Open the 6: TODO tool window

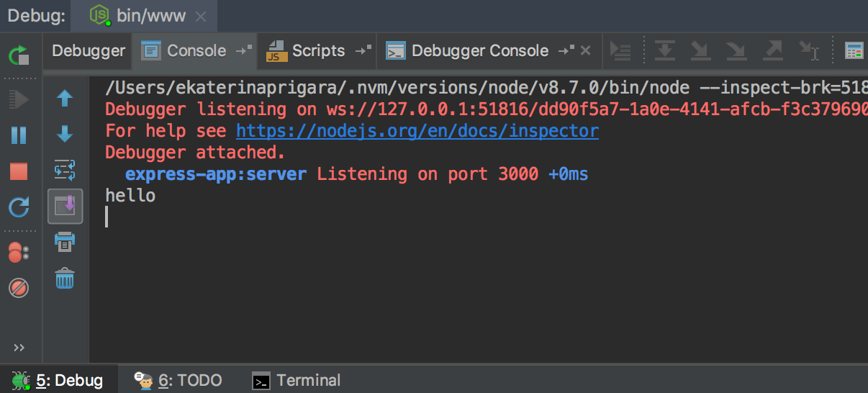point(178,380)
